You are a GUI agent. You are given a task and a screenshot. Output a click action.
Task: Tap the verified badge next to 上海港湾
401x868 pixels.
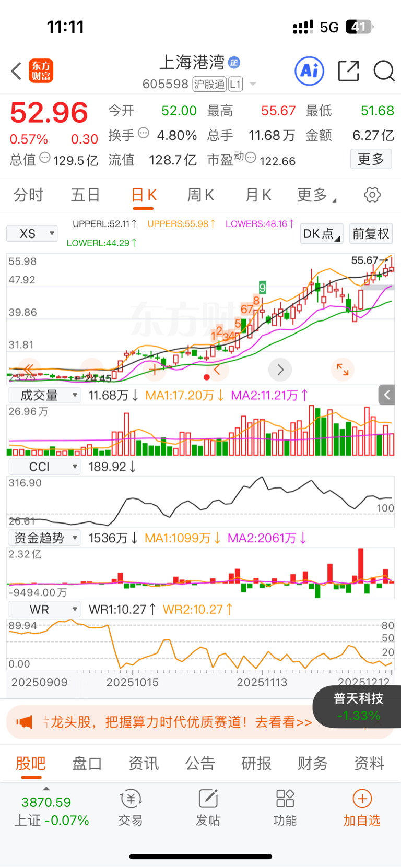[234, 63]
